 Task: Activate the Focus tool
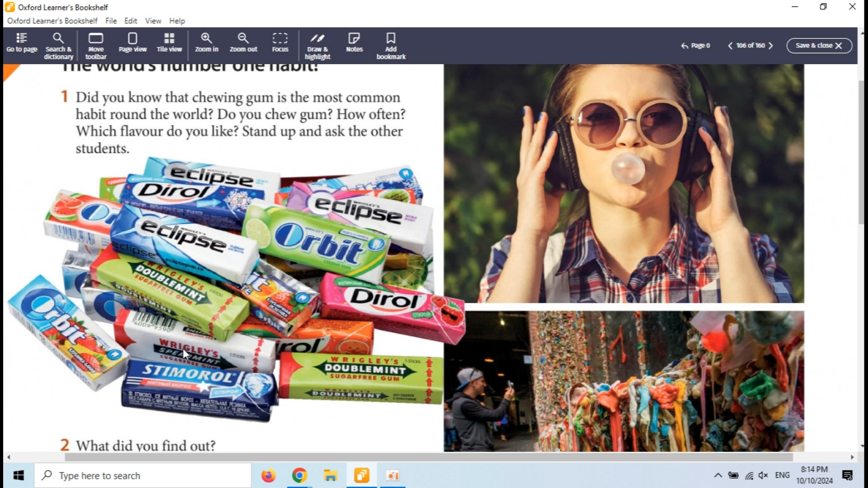pos(280,43)
